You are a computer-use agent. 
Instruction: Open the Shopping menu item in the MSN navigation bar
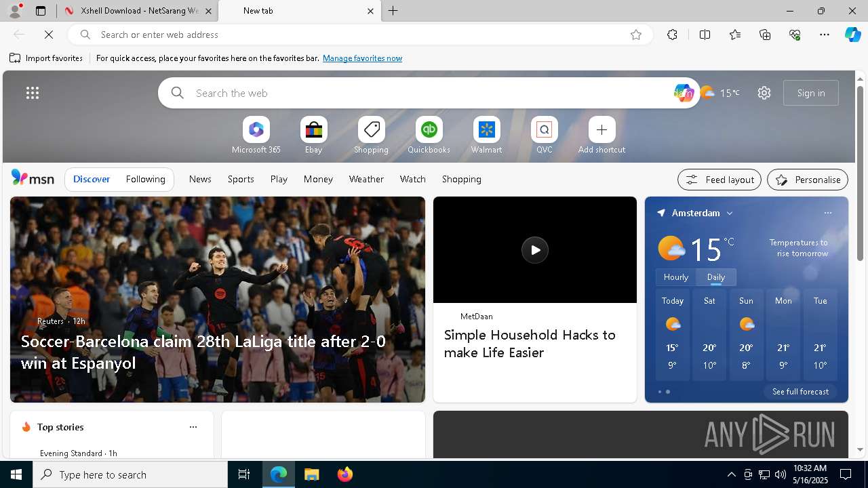click(x=462, y=179)
